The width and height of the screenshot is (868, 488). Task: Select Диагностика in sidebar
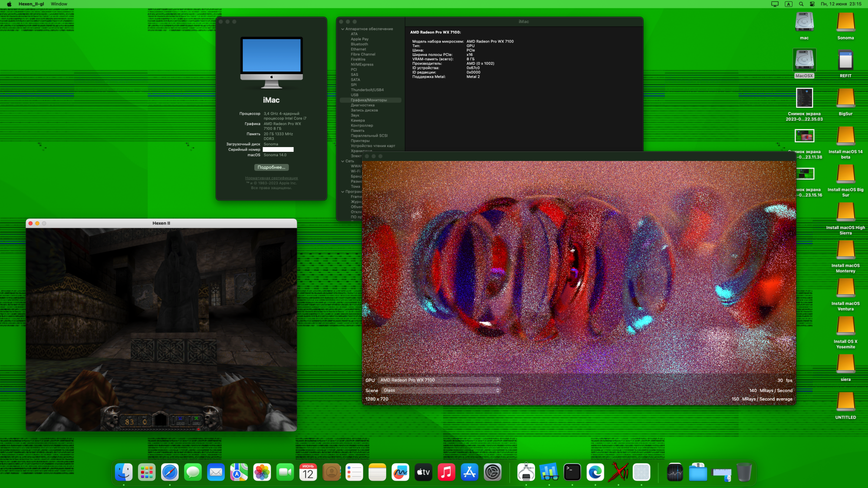click(362, 105)
